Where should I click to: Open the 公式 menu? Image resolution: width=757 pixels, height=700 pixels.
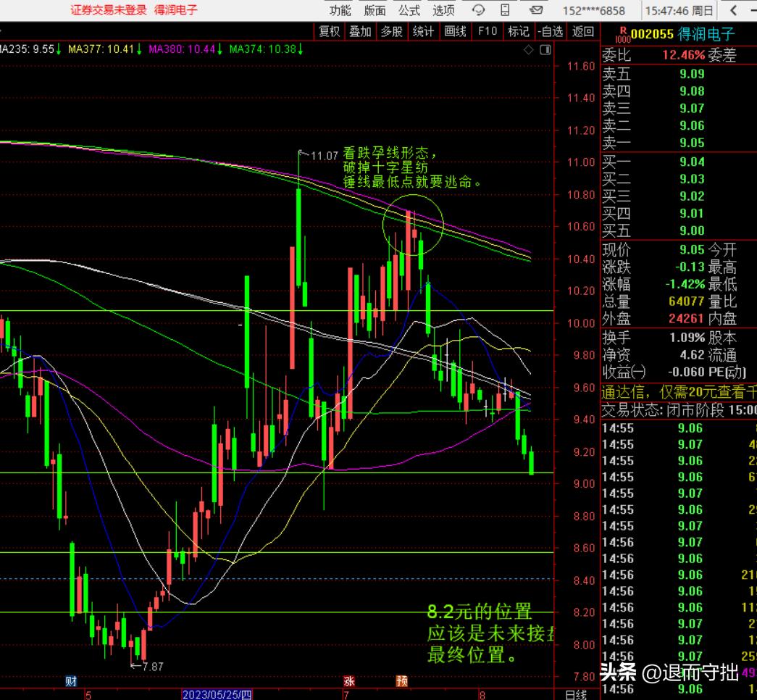point(409,10)
